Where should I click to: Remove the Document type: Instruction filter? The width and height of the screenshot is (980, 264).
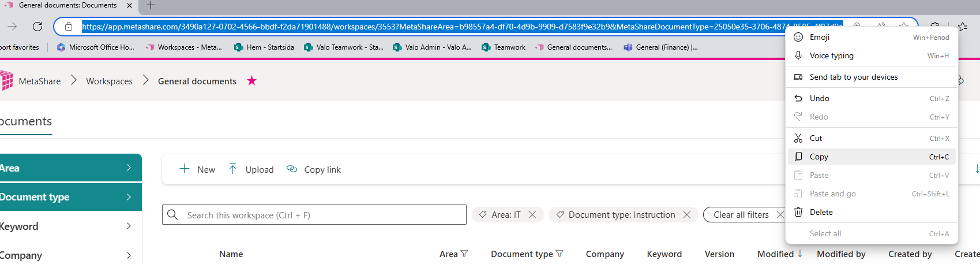pyautogui.click(x=686, y=215)
